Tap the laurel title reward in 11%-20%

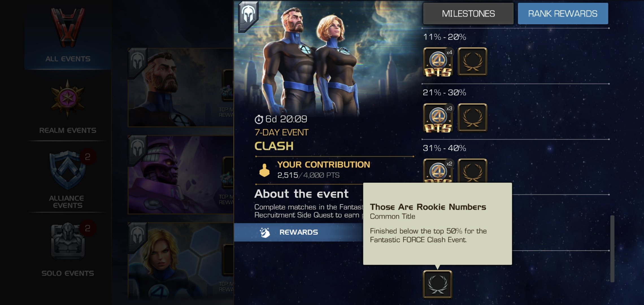(x=472, y=62)
